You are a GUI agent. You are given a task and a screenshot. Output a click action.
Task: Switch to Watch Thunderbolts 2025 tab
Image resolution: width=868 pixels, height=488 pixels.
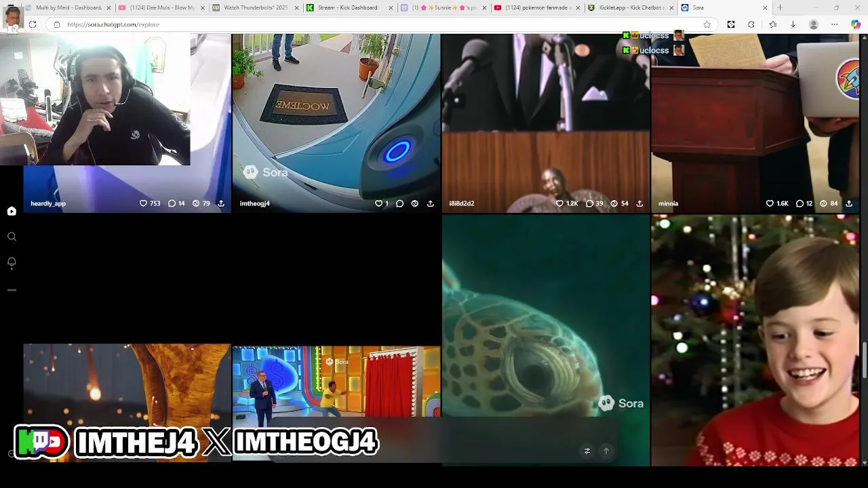click(255, 7)
